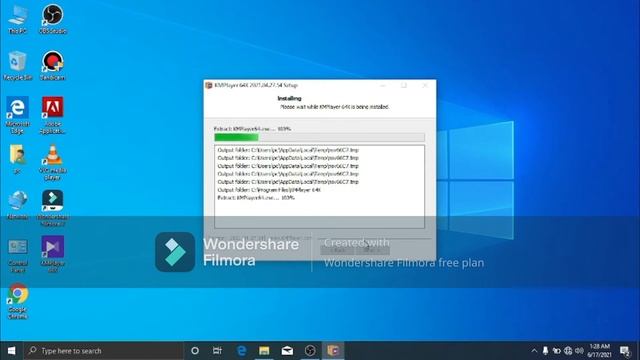The height and width of the screenshot is (360, 640).
Task: Launch Edge from the taskbar
Action: coord(241,351)
